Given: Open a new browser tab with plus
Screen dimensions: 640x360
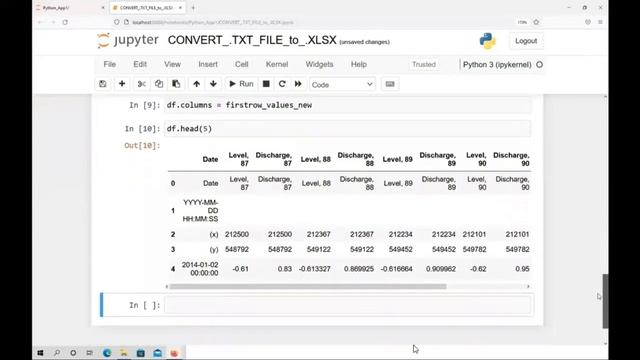Looking at the screenshot, I should coord(193,8).
